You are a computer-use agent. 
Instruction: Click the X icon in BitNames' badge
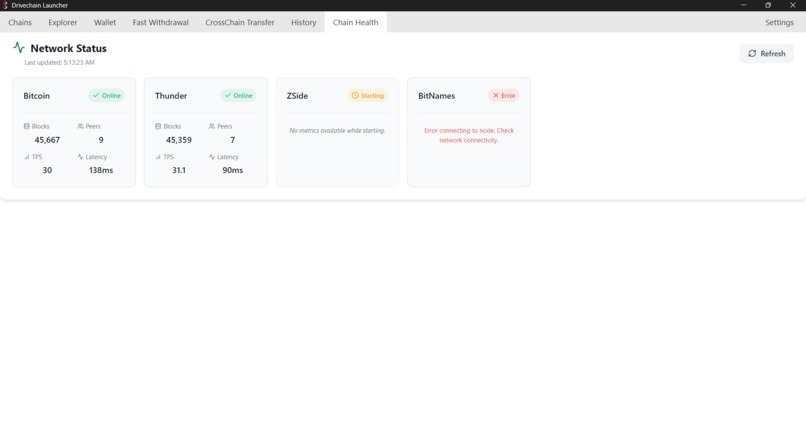click(496, 96)
